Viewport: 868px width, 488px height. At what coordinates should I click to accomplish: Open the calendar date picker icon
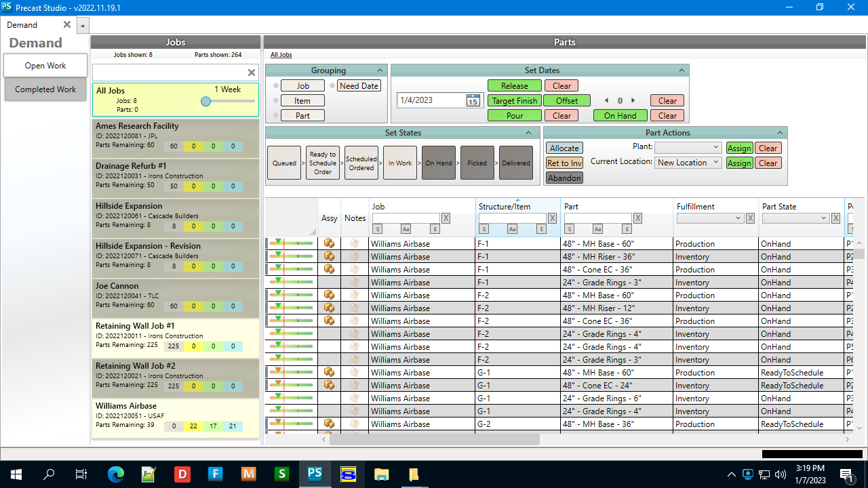click(x=473, y=100)
